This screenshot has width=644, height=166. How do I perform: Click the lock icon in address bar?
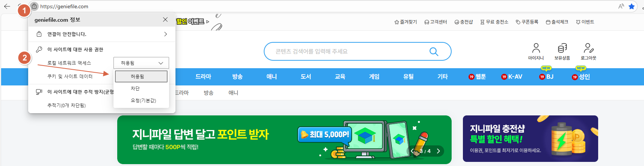pyautogui.click(x=34, y=6)
